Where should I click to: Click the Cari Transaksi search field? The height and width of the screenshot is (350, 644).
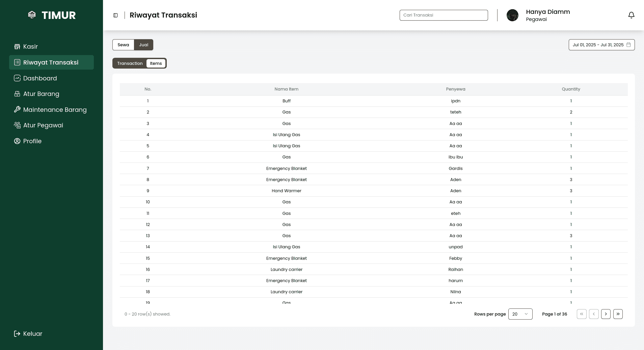(444, 15)
